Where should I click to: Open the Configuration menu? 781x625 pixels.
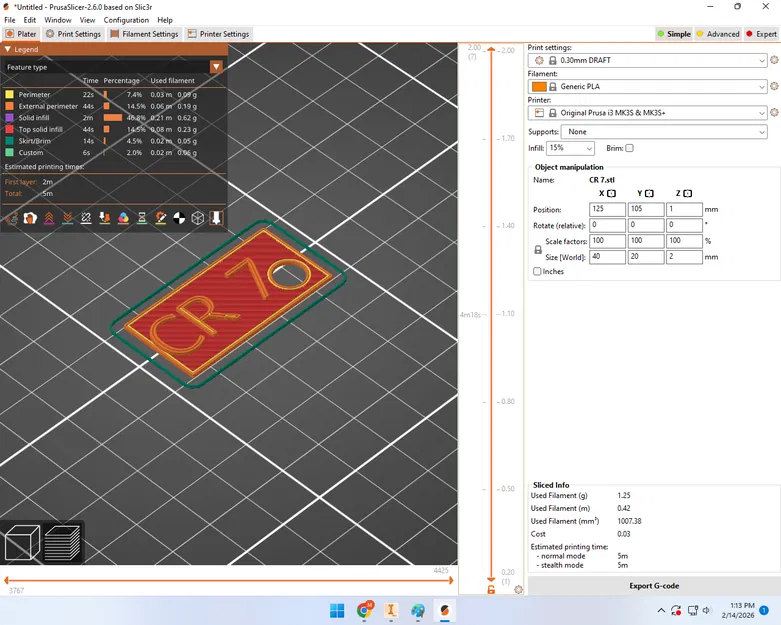pyautogui.click(x=126, y=20)
